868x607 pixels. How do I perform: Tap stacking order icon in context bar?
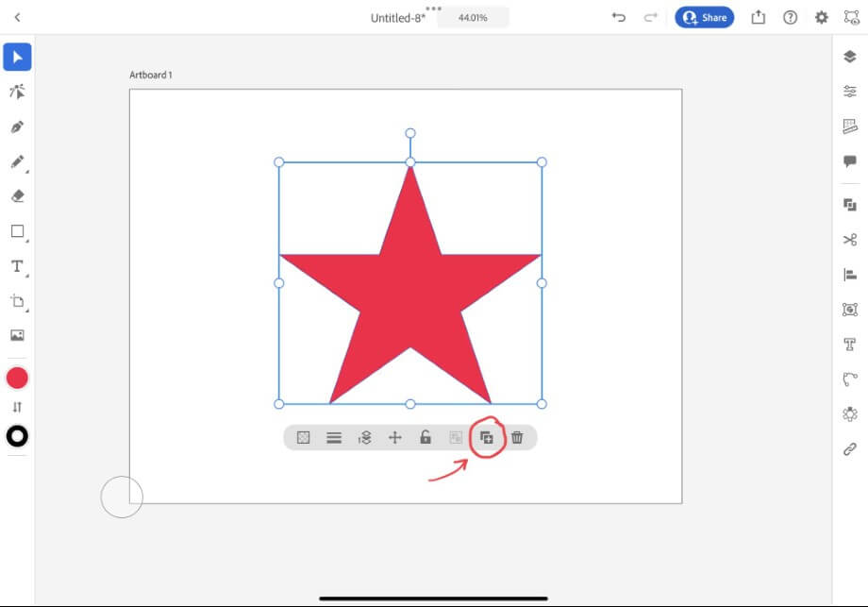pos(364,437)
